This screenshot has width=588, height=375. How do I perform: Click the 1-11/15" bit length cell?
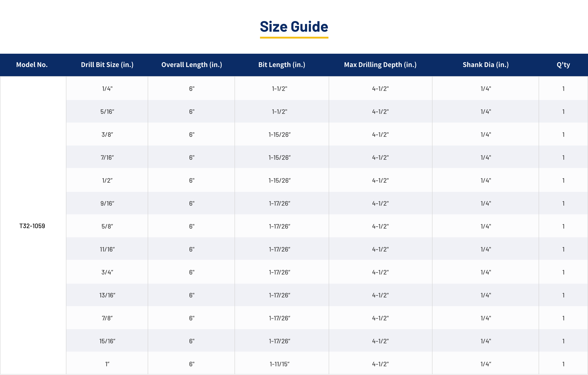pyautogui.click(x=279, y=364)
